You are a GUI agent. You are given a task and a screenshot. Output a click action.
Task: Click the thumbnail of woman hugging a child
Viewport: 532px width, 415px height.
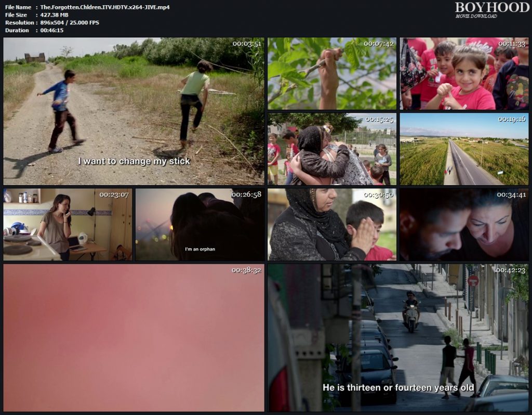[x=332, y=149]
